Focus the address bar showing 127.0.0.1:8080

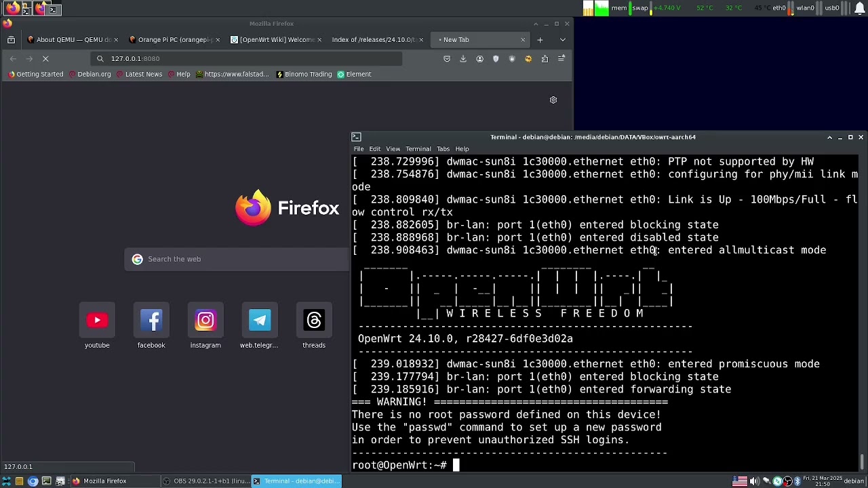pos(246,59)
